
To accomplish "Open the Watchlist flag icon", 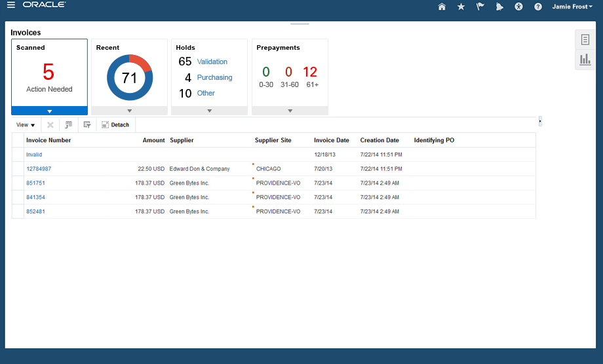I will point(480,7).
